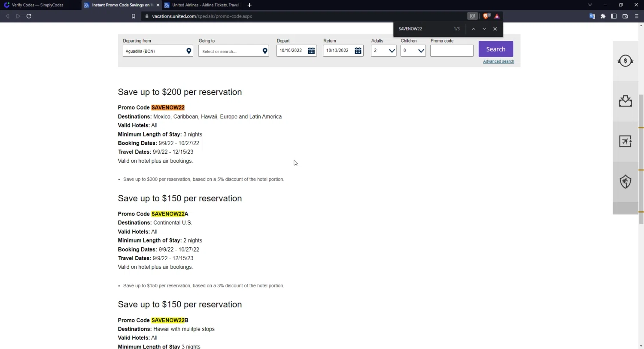Screen dimensions: 644x349
Task: Click the inbox download icon in right sidebar
Action: (625, 101)
